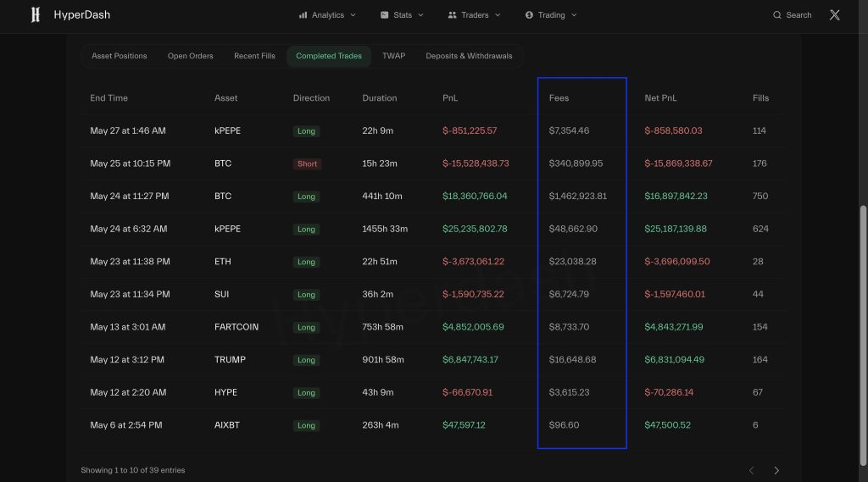Go to the previous page arrow
The height and width of the screenshot is (482, 868).
[x=751, y=470]
